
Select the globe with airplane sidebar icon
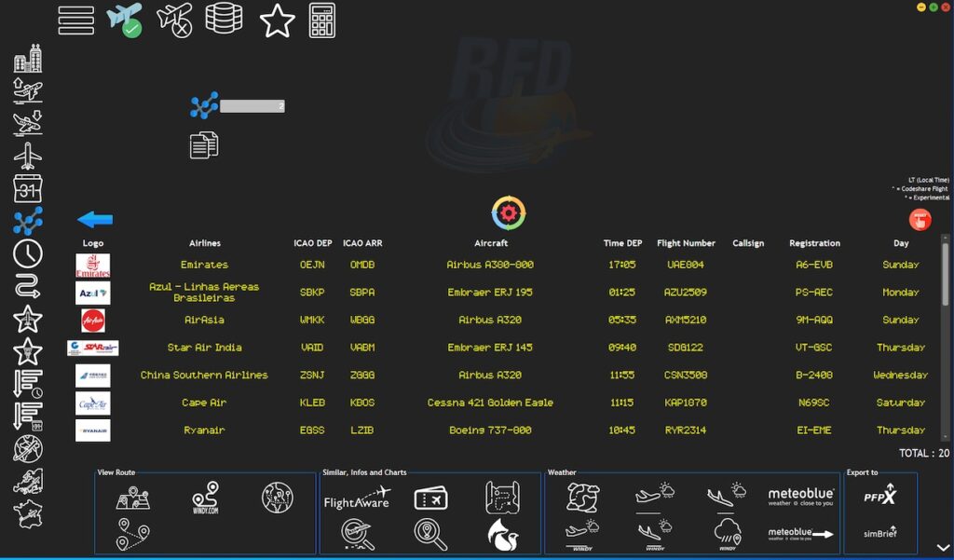(28, 449)
